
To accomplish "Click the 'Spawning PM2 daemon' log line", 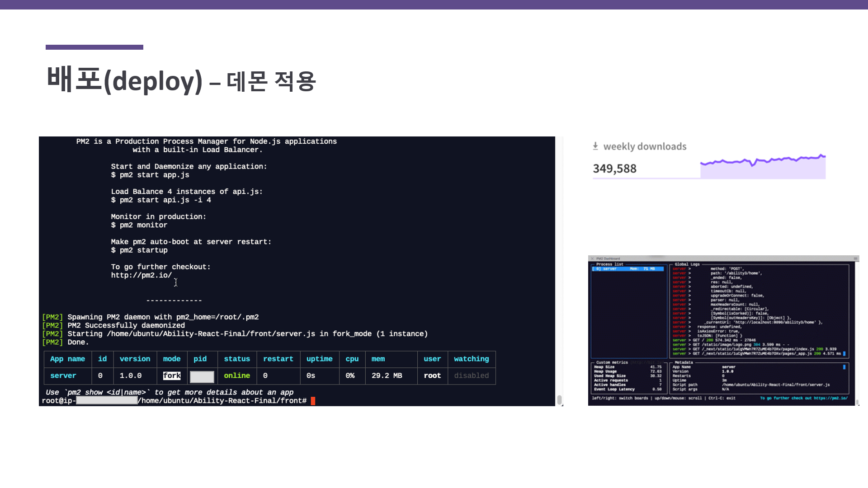I will click(150, 317).
